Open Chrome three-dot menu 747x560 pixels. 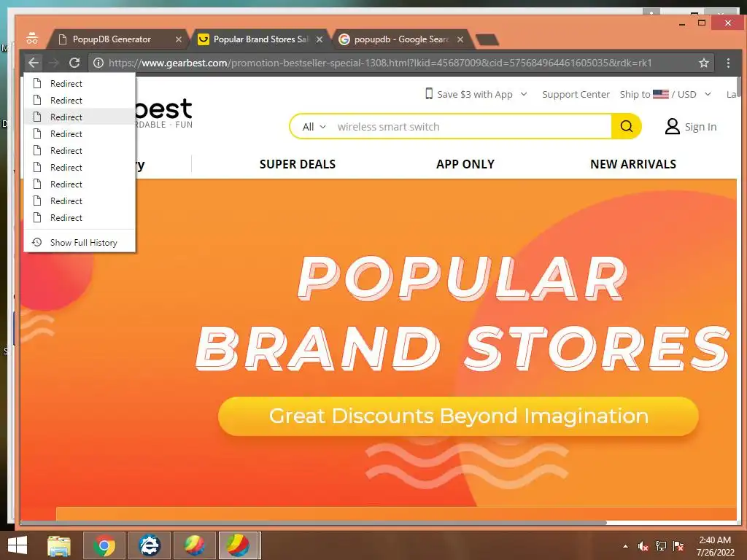click(728, 63)
